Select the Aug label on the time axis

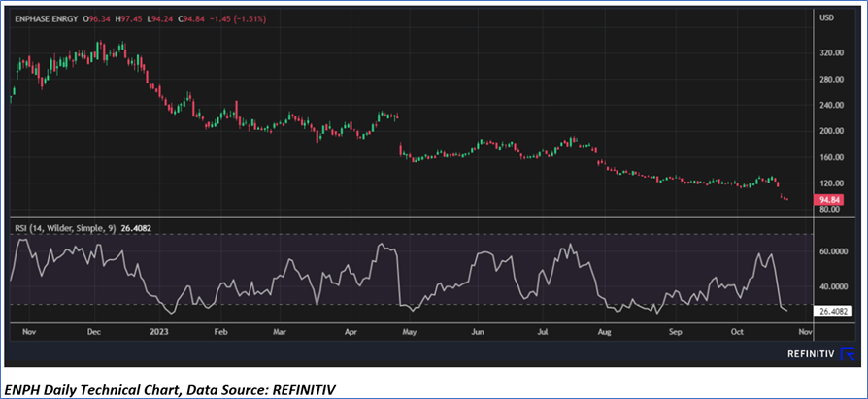point(605,331)
